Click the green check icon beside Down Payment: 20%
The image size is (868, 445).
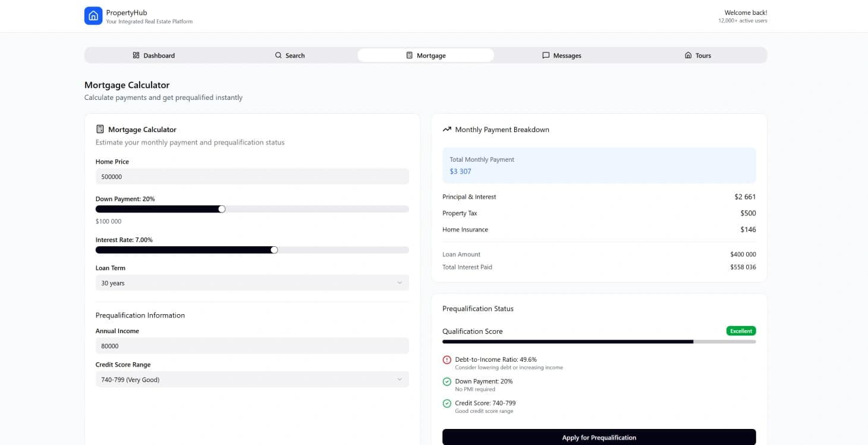click(446, 381)
